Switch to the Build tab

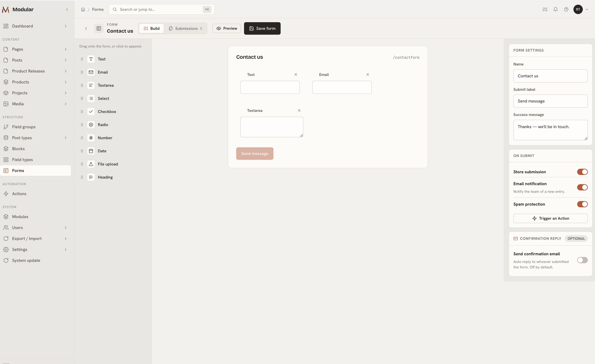click(151, 28)
